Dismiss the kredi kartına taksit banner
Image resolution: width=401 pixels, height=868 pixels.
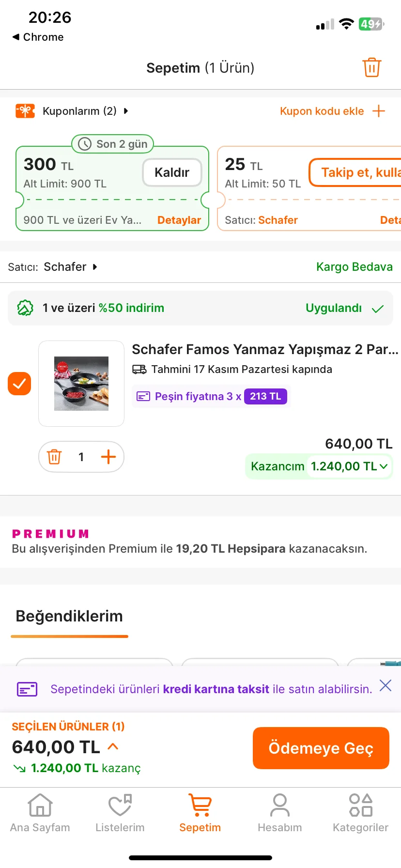tap(386, 685)
